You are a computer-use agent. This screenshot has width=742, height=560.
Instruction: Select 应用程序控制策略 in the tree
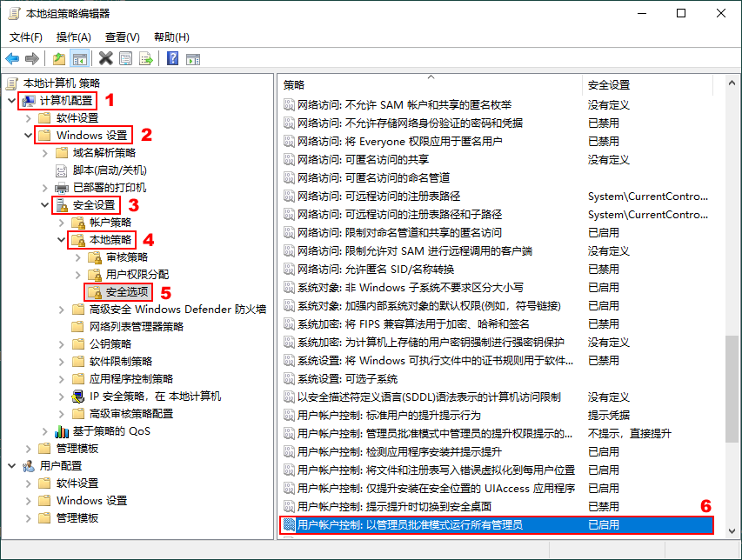131,379
